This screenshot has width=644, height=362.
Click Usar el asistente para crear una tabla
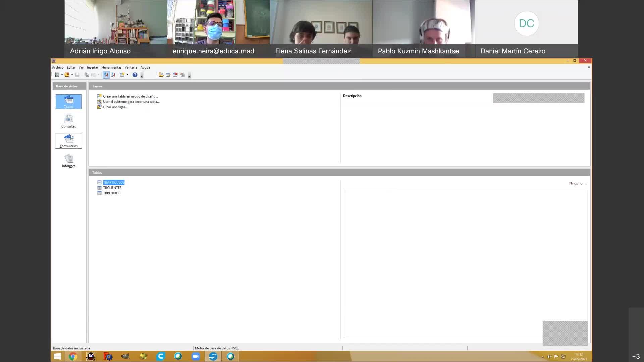[x=131, y=102]
